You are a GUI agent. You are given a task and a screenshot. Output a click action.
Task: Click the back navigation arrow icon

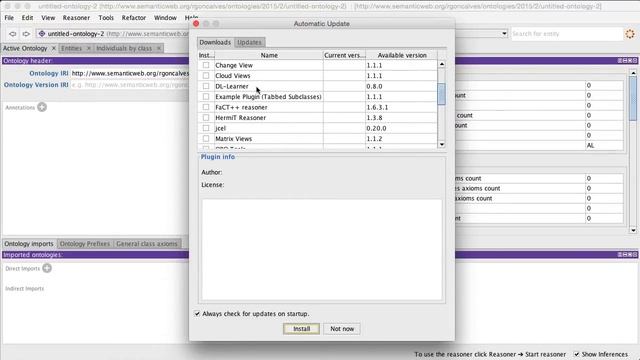[13, 34]
